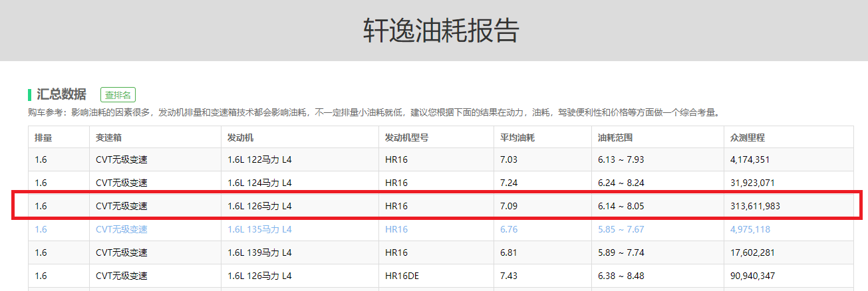Image resolution: width=868 pixels, height=291 pixels.
Task: Open the blue 5.85 ~ 7.67 range link
Action: (621, 229)
